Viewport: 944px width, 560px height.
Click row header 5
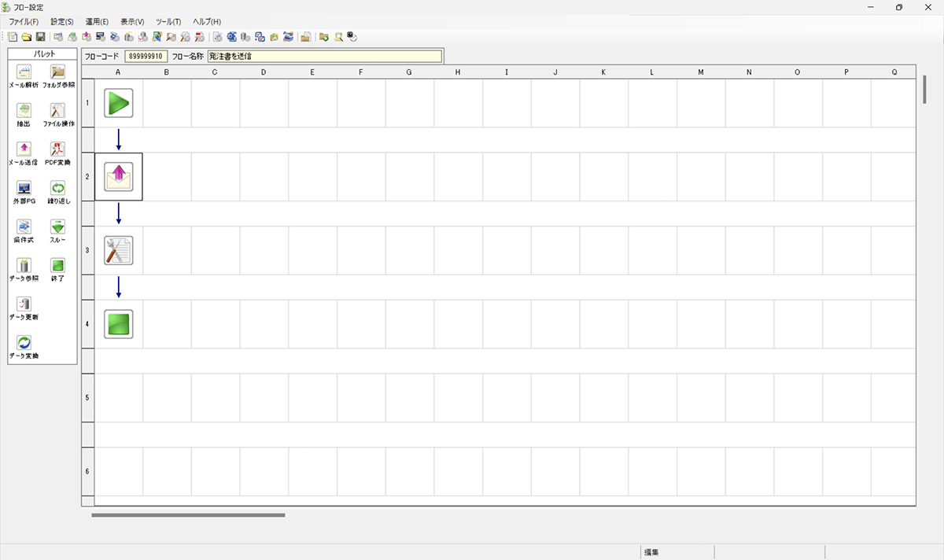(x=87, y=397)
